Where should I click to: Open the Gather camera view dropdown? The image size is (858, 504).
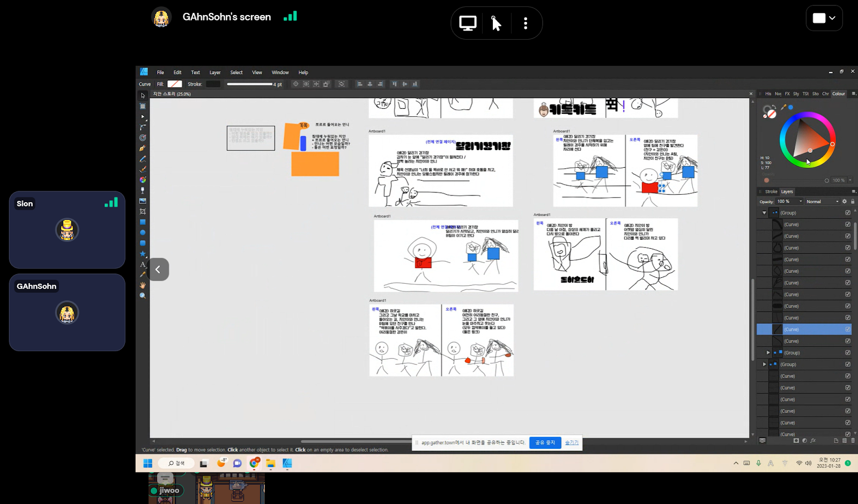click(824, 18)
